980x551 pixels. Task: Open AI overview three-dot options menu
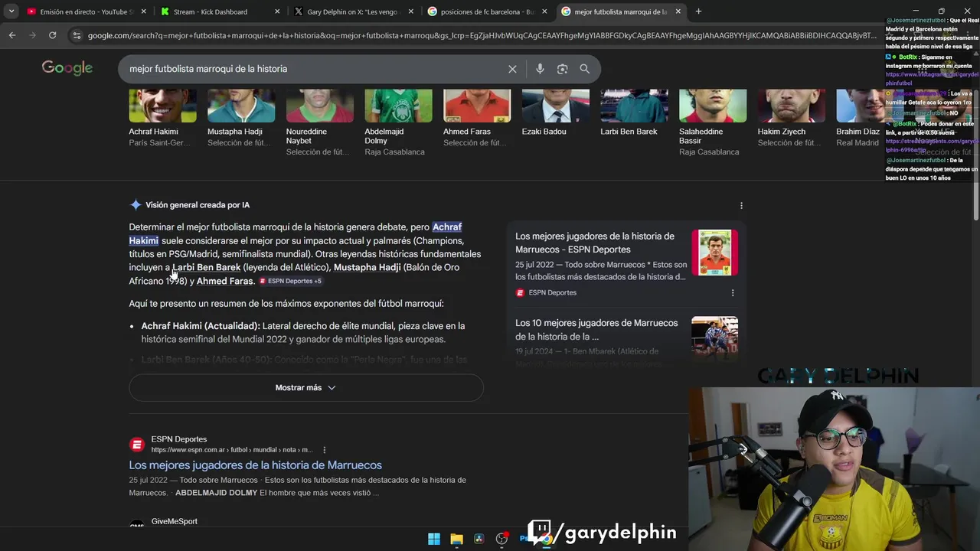tap(741, 205)
